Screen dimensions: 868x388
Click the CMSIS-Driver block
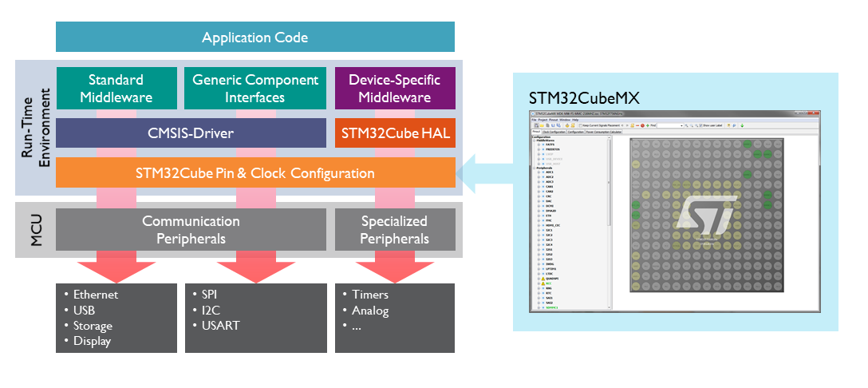[x=191, y=133]
